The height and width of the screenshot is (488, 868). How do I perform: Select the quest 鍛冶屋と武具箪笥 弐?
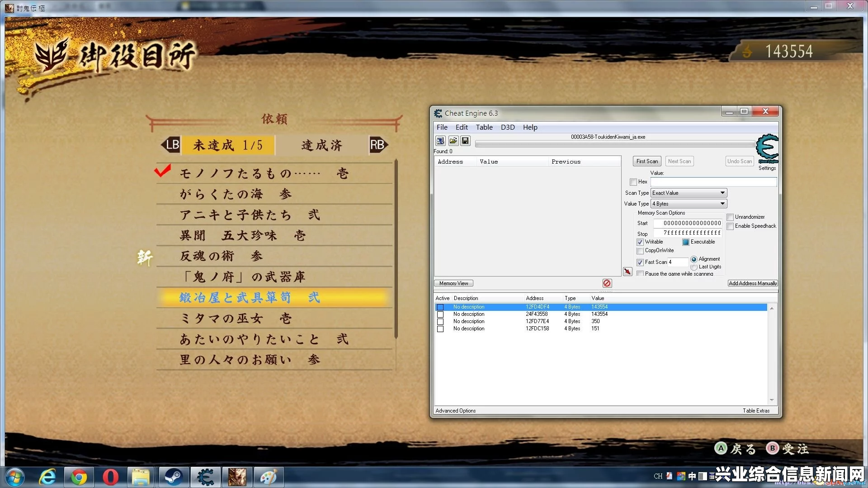coord(274,298)
